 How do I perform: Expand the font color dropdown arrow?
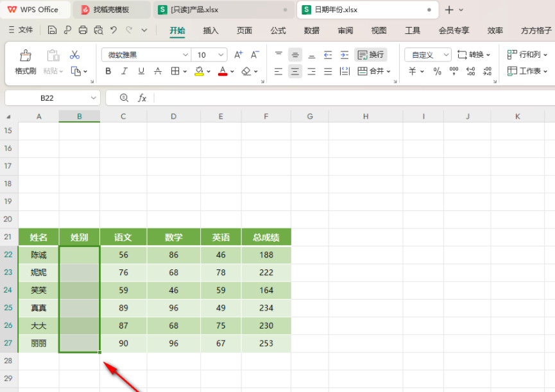(232, 71)
